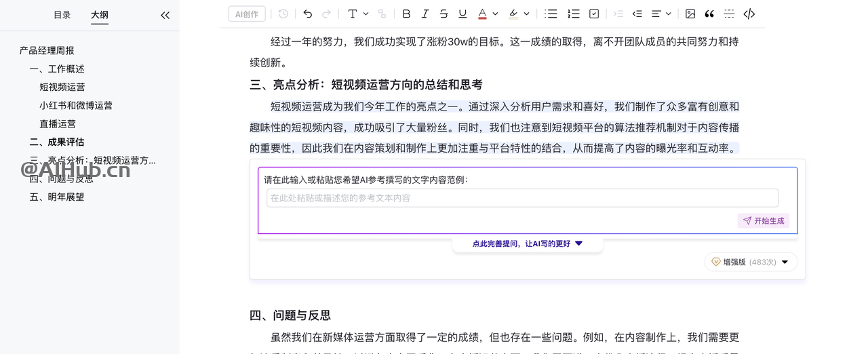Image resolution: width=868 pixels, height=354 pixels.
Task: Toggle bold formatting in toolbar
Action: (x=406, y=14)
